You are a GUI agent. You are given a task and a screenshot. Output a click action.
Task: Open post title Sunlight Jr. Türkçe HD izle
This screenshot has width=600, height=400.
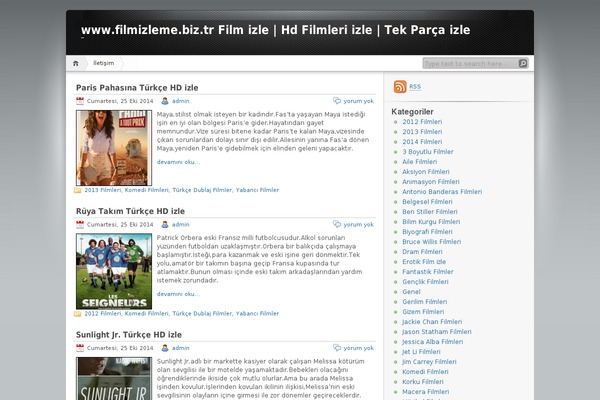tap(129, 335)
